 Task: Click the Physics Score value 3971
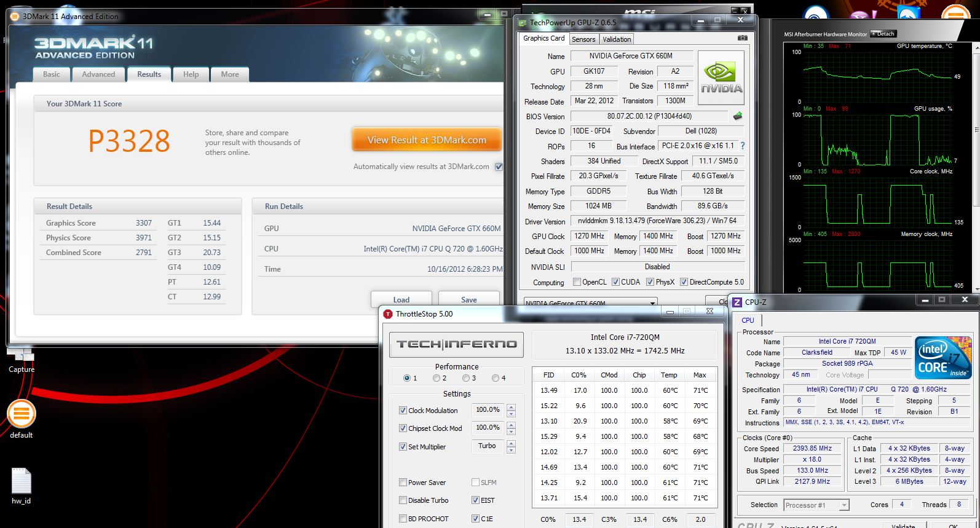click(x=144, y=238)
